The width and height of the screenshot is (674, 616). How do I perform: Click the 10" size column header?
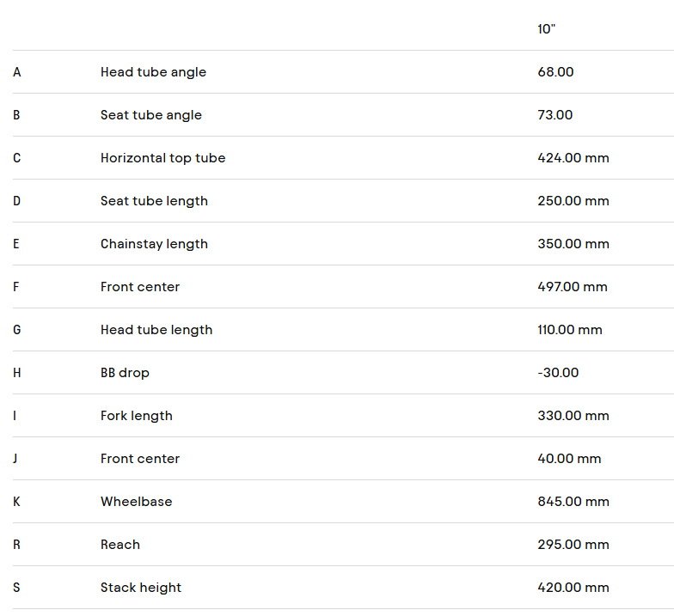pos(547,29)
